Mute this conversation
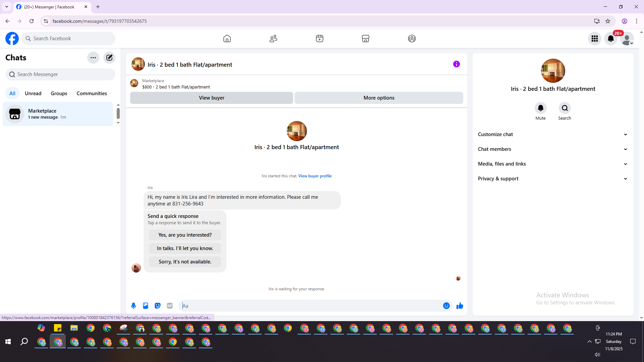Viewport: 644px width, 362px height. click(x=540, y=108)
